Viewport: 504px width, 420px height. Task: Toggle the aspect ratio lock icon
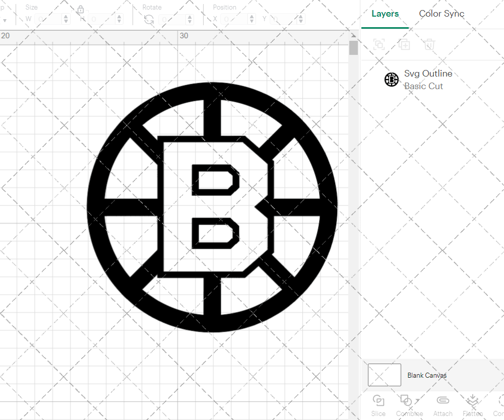(x=81, y=10)
